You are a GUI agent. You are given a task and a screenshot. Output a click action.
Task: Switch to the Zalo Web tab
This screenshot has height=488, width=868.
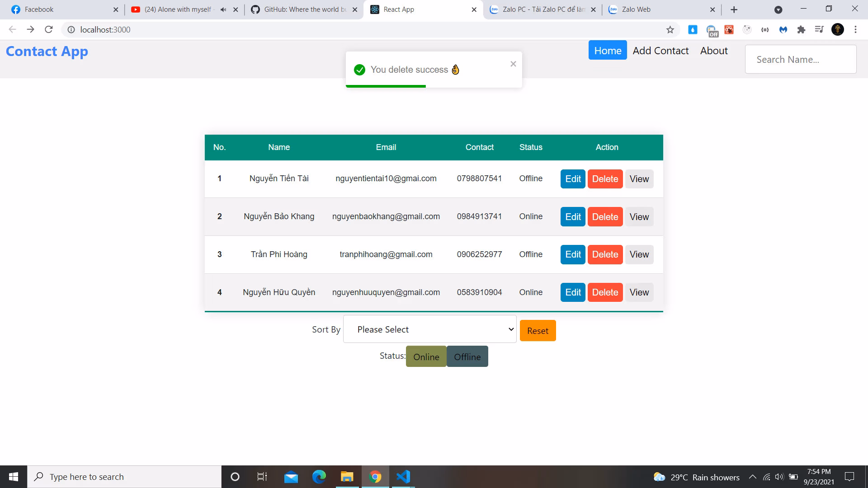point(661,9)
